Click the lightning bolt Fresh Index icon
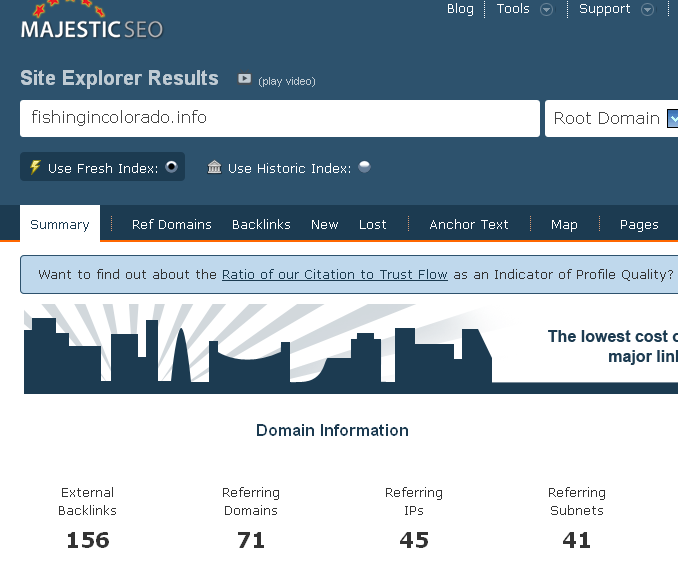The width and height of the screenshot is (678, 577). [x=35, y=168]
